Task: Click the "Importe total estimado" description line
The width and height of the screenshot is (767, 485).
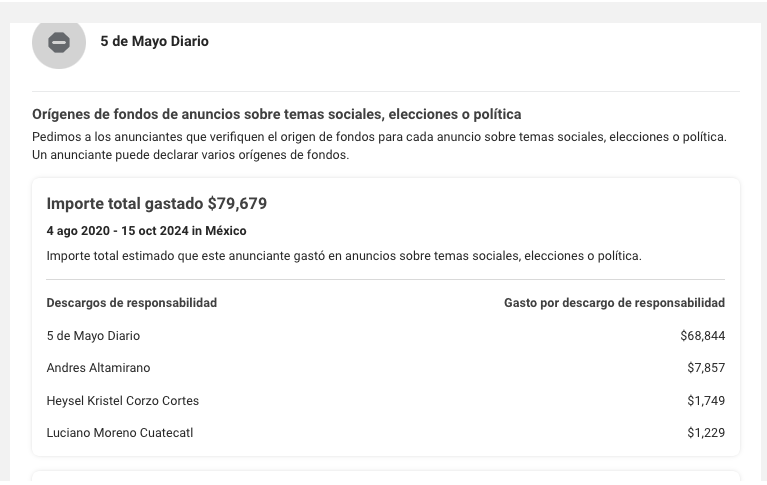Action: pyautogui.click(x=343, y=256)
